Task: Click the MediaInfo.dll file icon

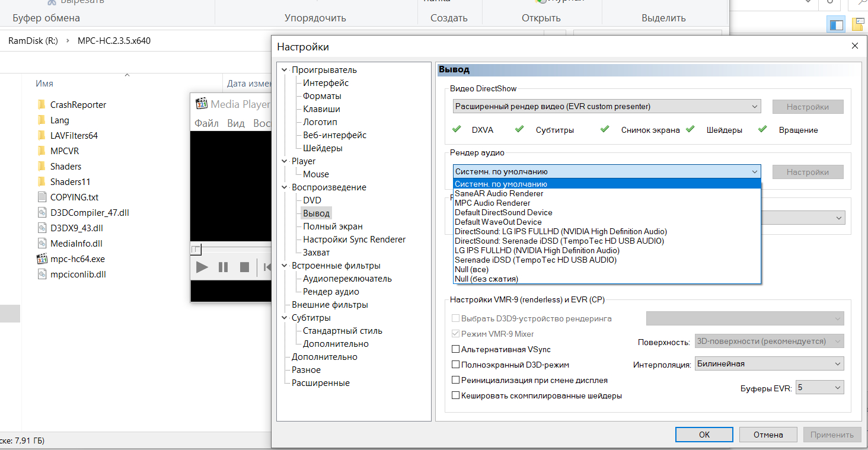Action: (42, 244)
